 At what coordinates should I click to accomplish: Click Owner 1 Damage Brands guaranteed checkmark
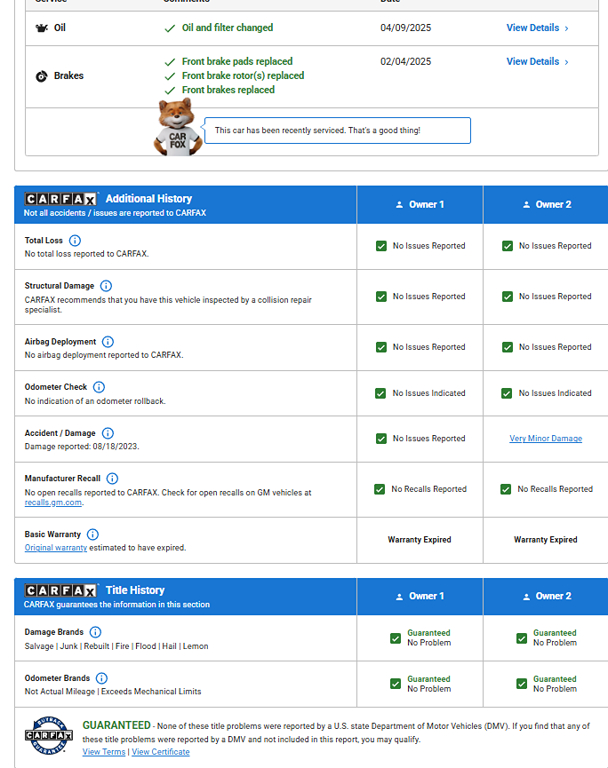coord(396,638)
